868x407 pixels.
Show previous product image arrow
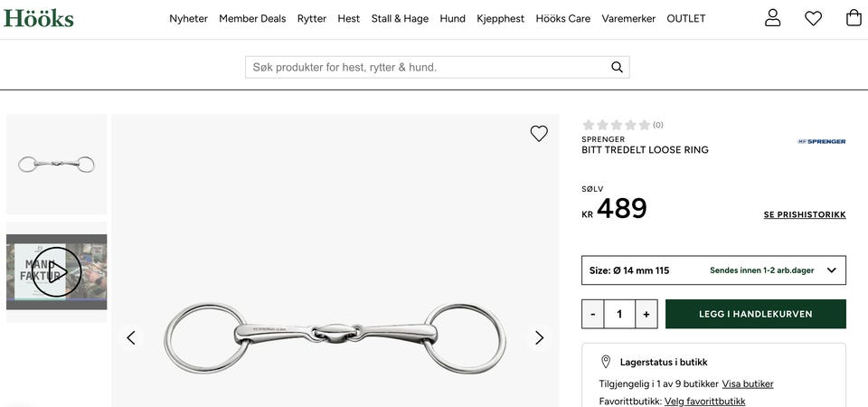tap(131, 337)
